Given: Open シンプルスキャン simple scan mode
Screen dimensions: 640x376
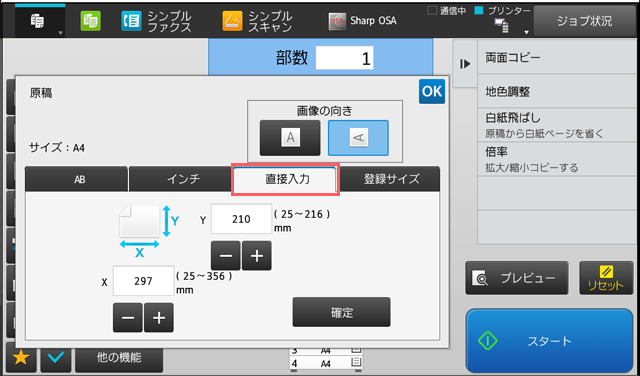Looking at the screenshot, I should (257, 22).
